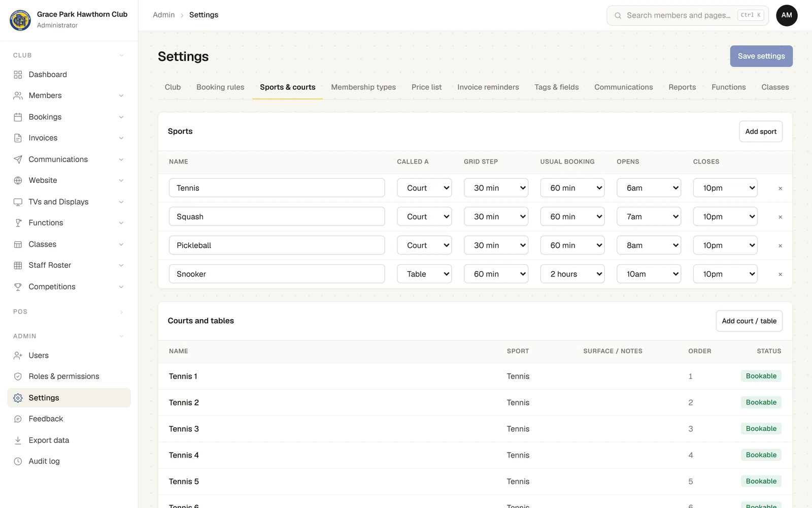Click the TVs and Displays monitor icon
The height and width of the screenshot is (508, 812).
(x=18, y=202)
